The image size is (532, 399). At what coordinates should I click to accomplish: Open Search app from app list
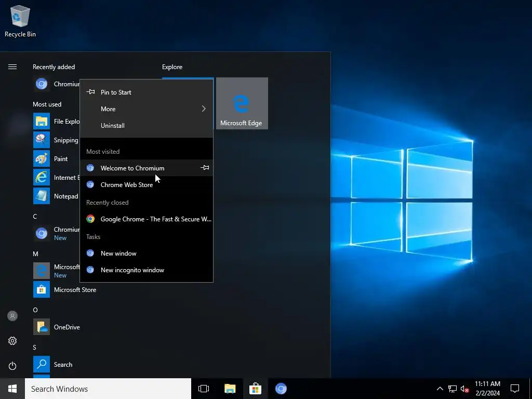pos(53,364)
